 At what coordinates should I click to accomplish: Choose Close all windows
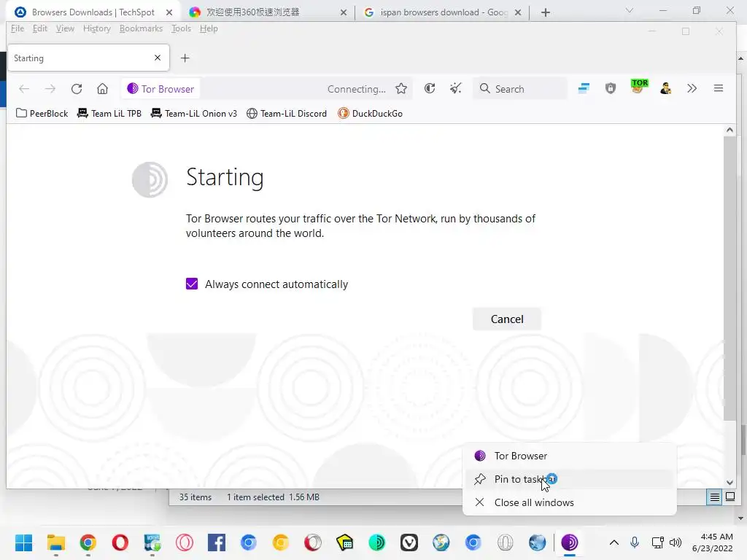(x=569, y=502)
